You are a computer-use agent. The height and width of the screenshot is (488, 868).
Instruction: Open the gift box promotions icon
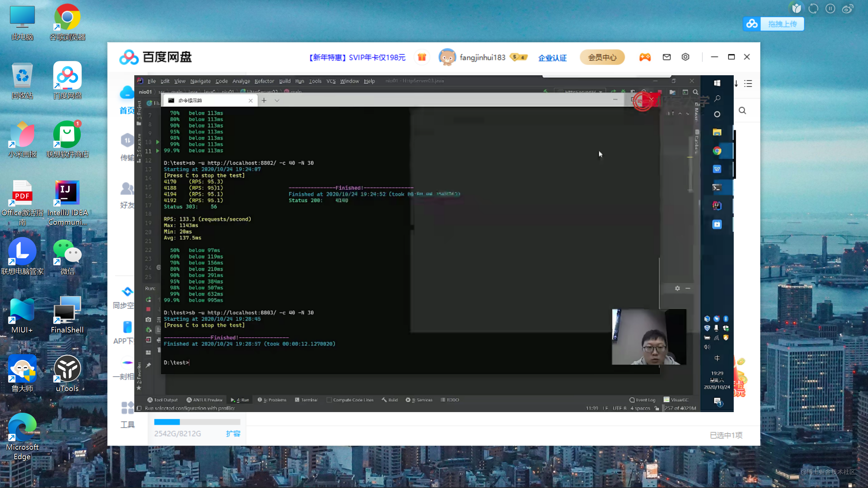(422, 57)
